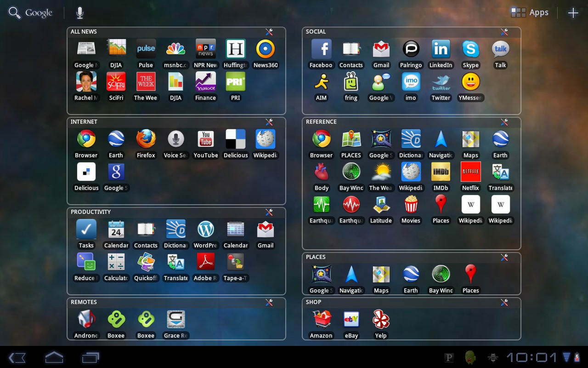The height and width of the screenshot is (368, 588).
Task: Open The Week app
Action: tap(146, 81)
